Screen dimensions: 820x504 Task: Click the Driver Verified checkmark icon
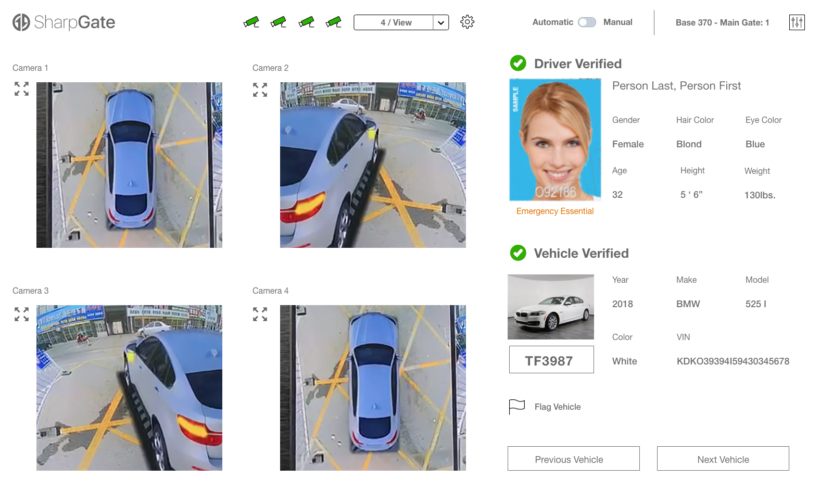(x=518, y=63)
